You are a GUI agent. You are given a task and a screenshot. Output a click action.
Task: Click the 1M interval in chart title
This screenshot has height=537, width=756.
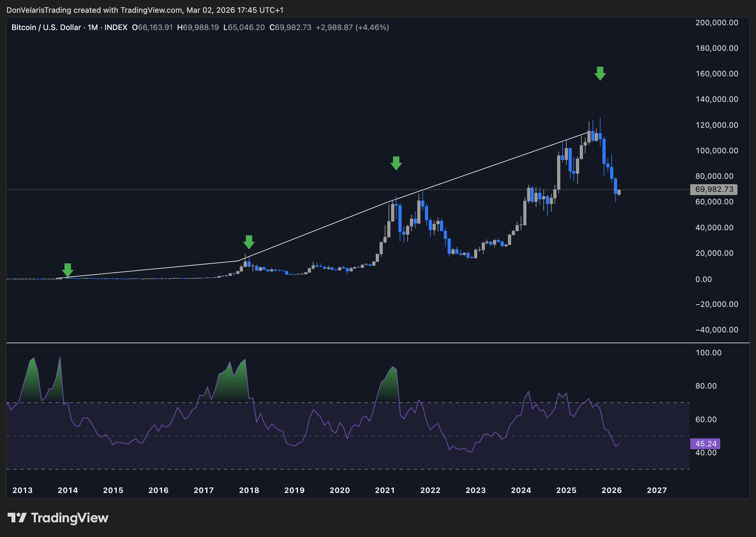pos(93,27)
